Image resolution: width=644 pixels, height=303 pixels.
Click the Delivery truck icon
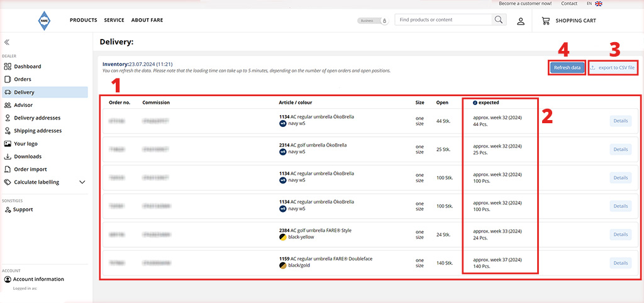[8, 92]
